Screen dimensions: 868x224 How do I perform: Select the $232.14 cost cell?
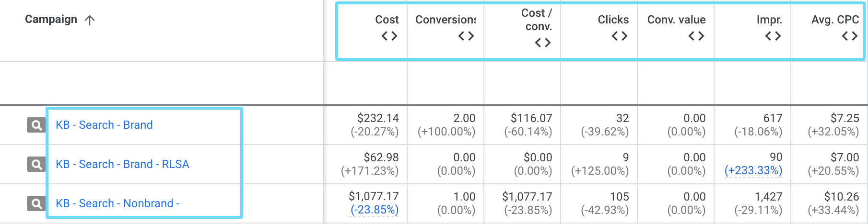tap(378, 118)
